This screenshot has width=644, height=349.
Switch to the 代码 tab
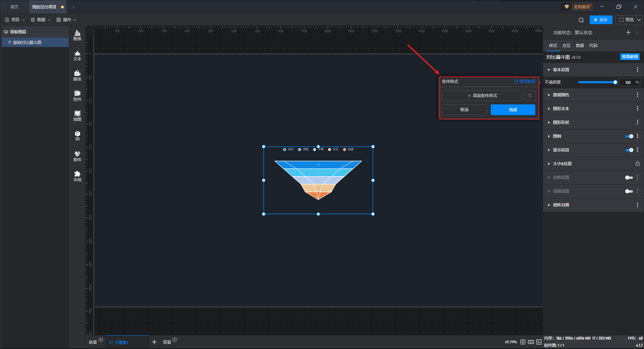[593, 46]
